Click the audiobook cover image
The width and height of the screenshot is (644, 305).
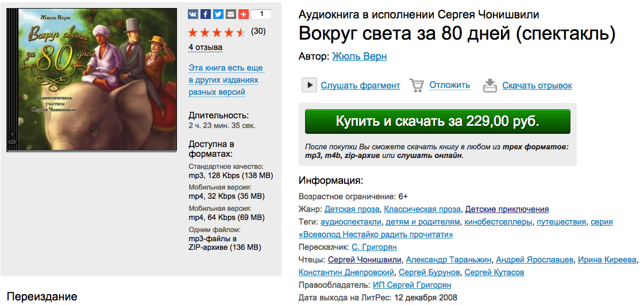91,80
